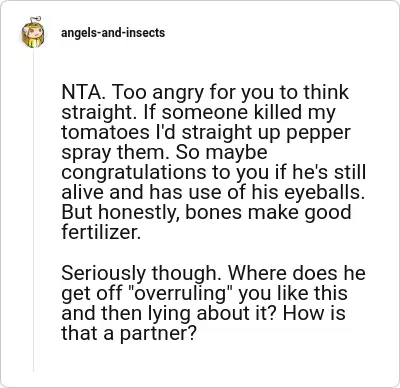The width and height of the screenshot is (400, 388).
Task: Click the word "think" on first line
Action: coord(326,92)
